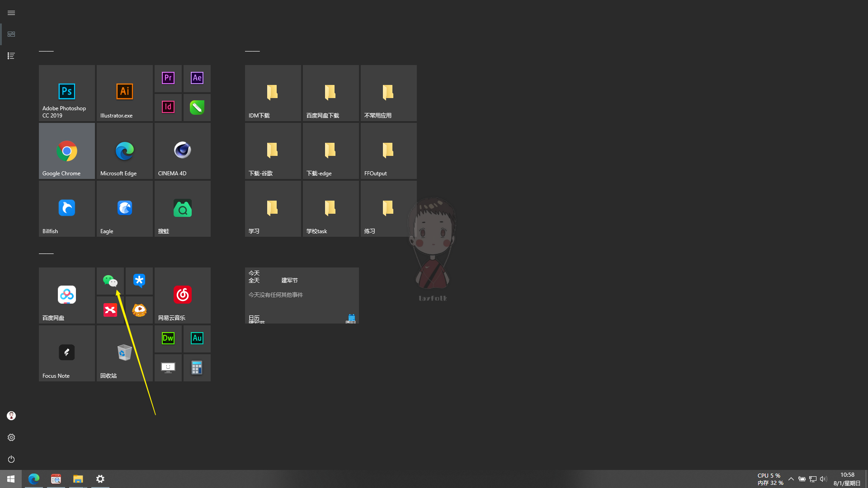868x488 pixels.
Task: Open the This PC monitor tile
Action: [168, 367]
